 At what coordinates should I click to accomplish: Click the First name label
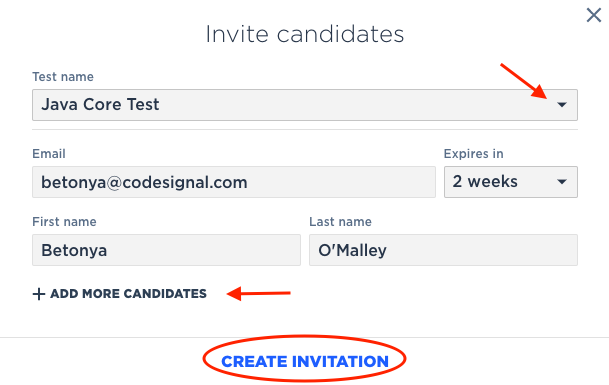64,222
